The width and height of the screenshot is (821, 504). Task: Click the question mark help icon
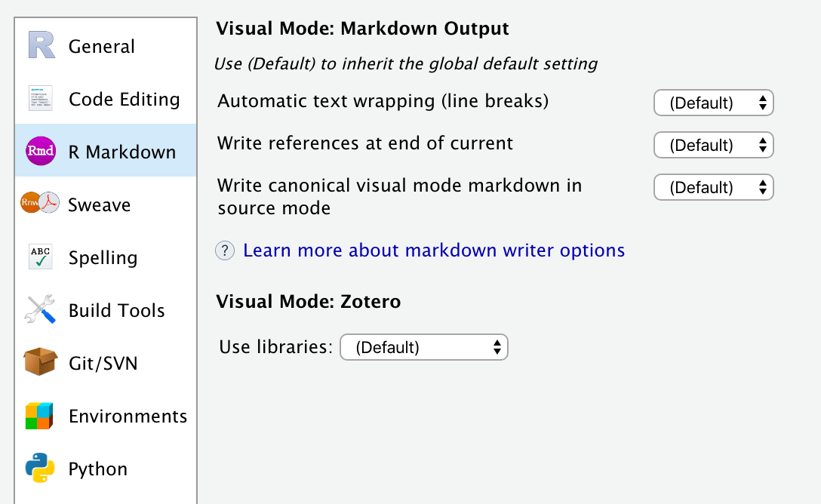[225, 250]
